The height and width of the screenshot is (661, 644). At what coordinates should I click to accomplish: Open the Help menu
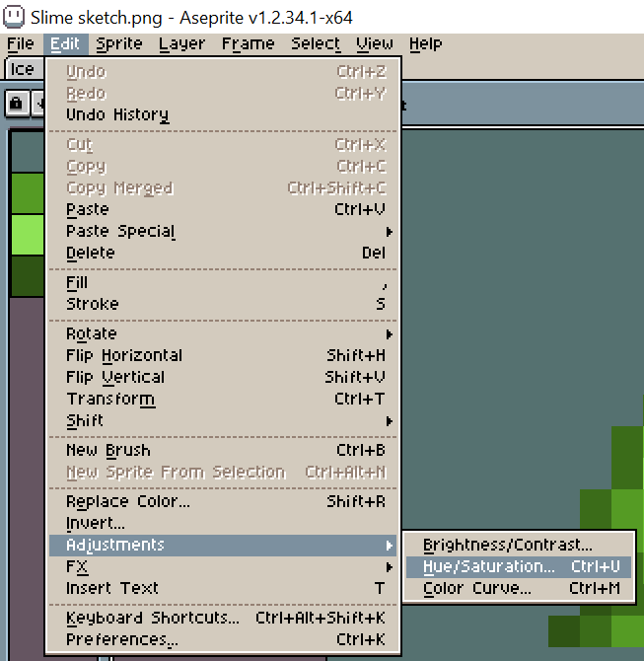tap(426, 43)
